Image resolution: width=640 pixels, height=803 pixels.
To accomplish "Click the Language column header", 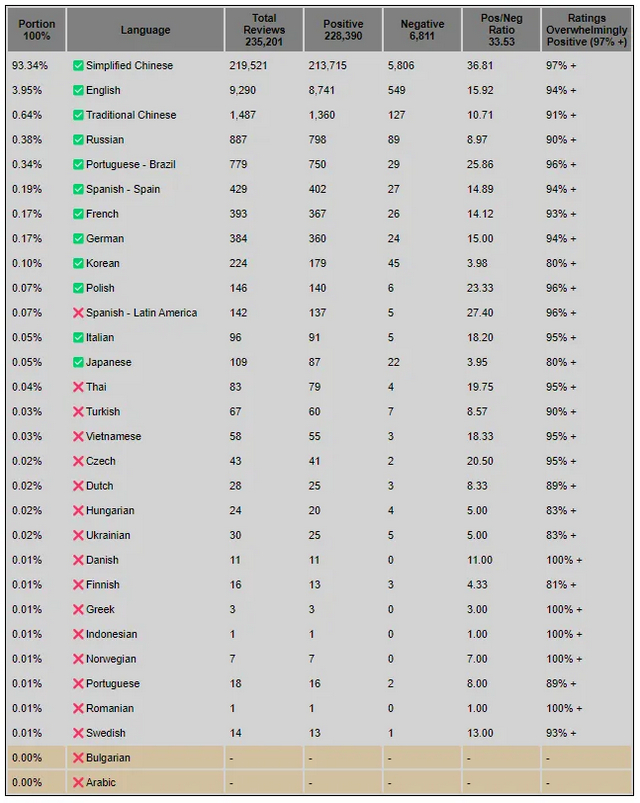I will click(145, 30).
